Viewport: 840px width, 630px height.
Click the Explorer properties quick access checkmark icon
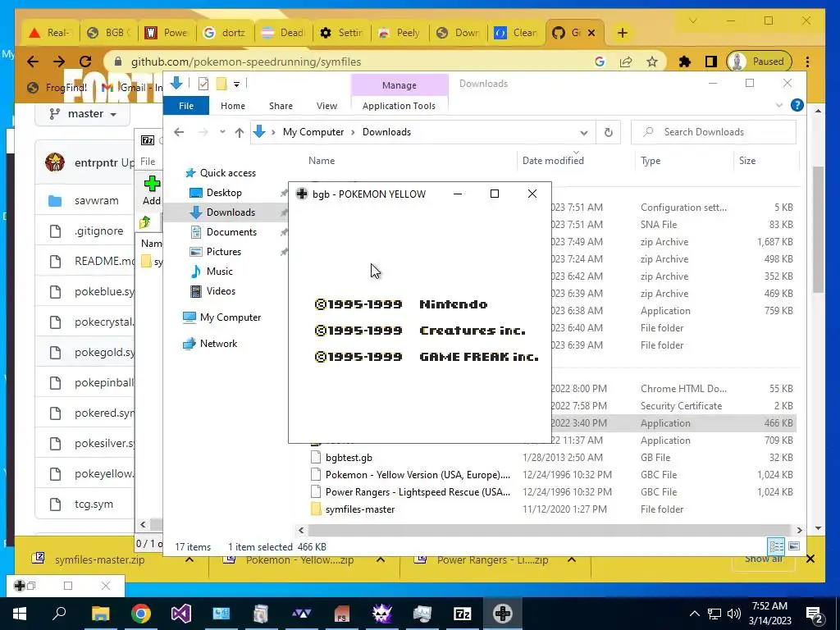point(203,84)
